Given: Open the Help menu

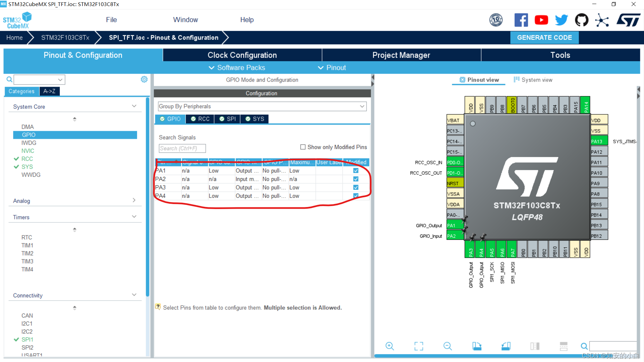Looking at the screenshot, I should (x=247, y=20).
